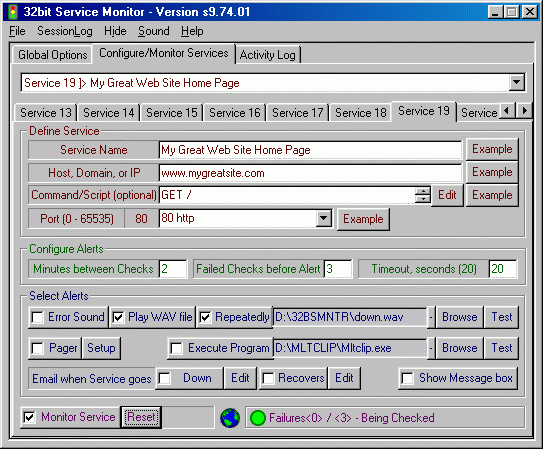This screenshot has width=543, height=449.
Task: Click the GET / command field
Action: tap(287, 195)
